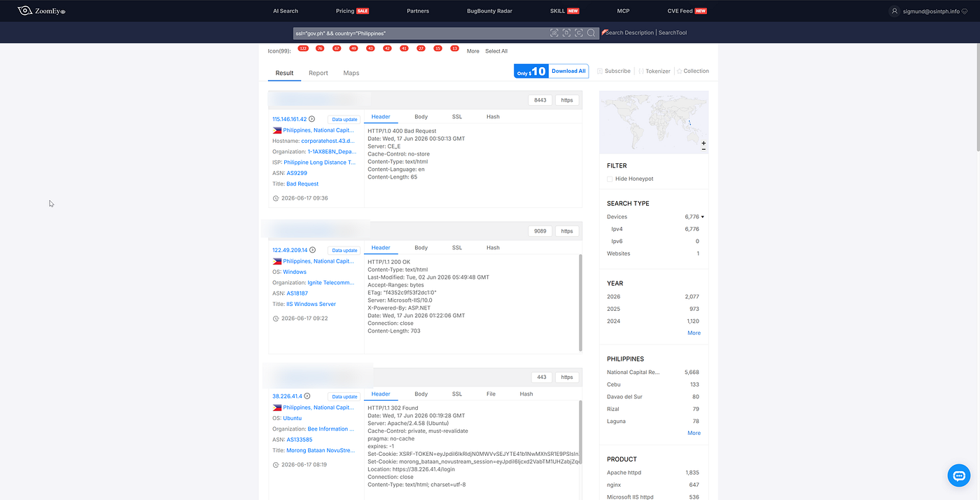Switch to the Report tab
Image resolution: width=980 pixels, height=500 pixels.
click(318, 73)
